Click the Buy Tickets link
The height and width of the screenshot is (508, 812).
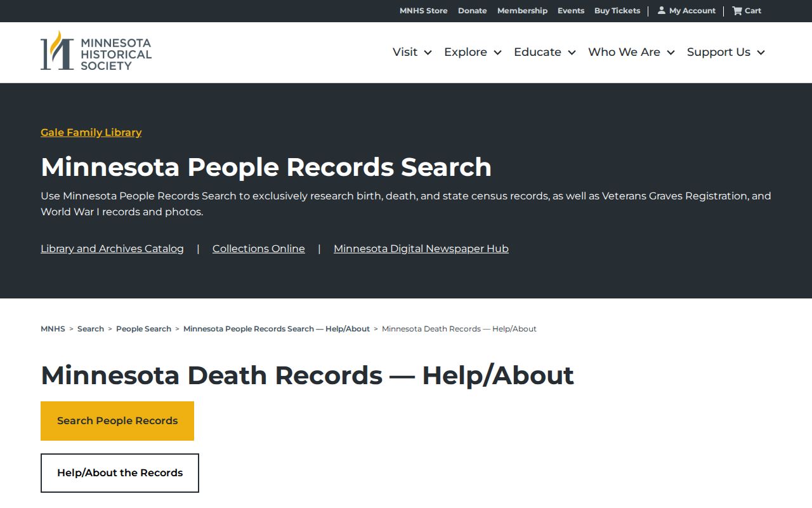617,11
